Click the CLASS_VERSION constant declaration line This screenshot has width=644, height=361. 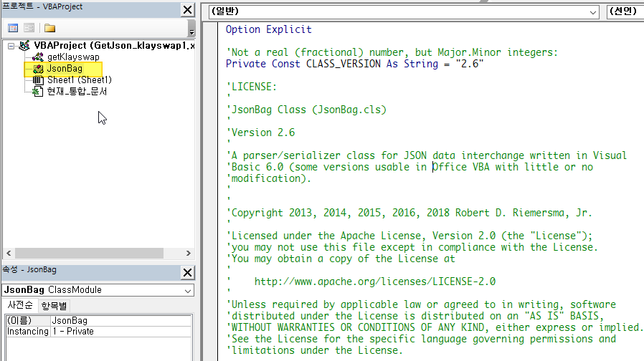(x=354, y=64)
